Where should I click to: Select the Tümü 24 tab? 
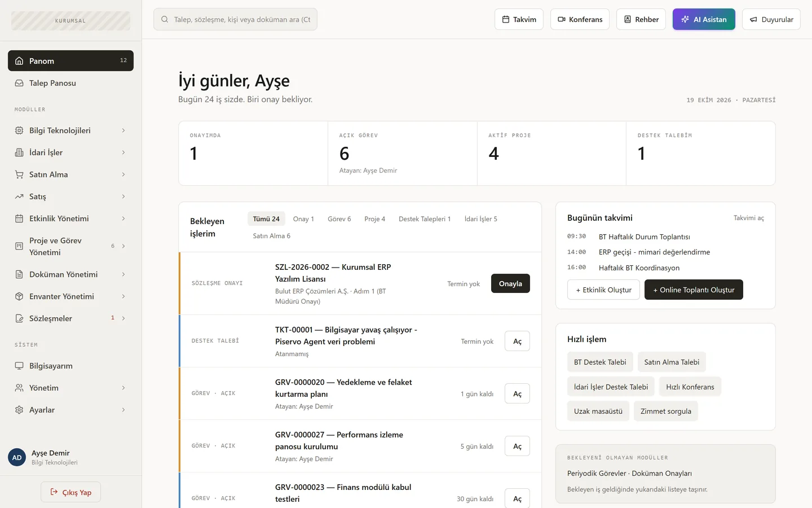click(266, 219)
